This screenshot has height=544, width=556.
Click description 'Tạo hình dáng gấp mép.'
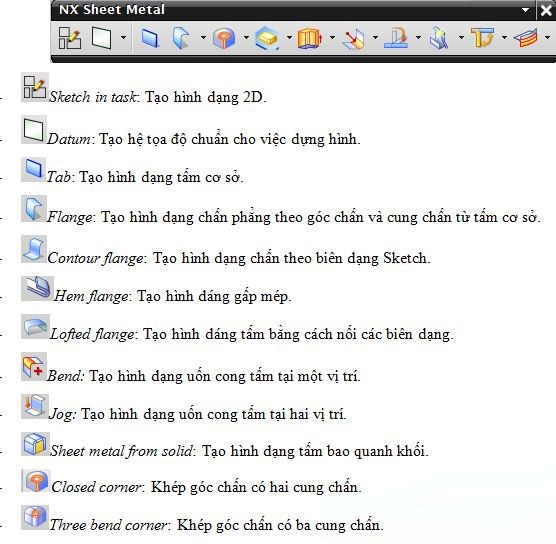(x=214, y=296)
